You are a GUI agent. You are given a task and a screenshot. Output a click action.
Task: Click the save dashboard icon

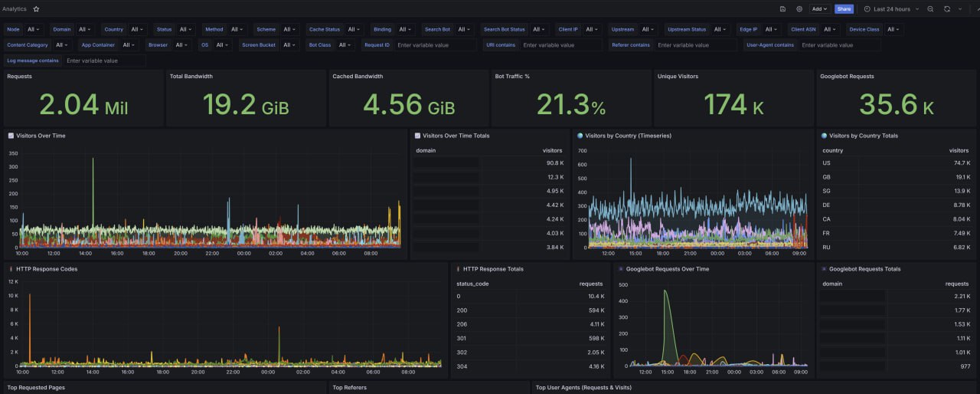click(782, 9)
